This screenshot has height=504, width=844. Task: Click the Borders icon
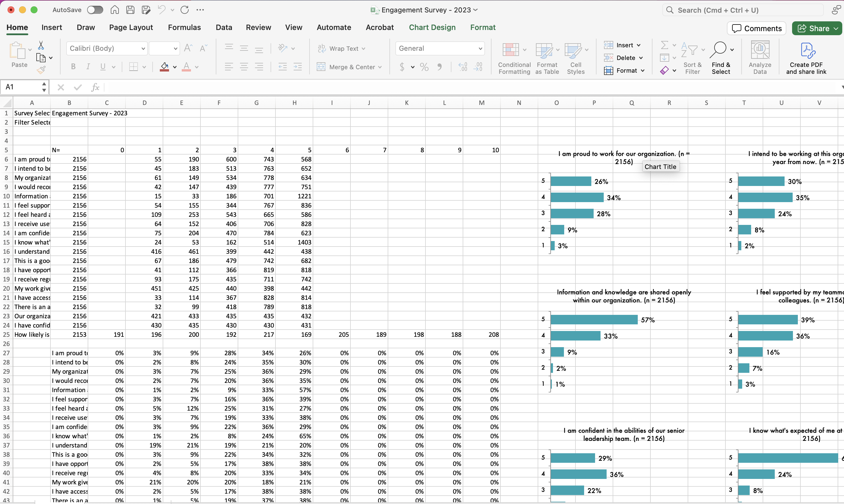pos(134,67)
